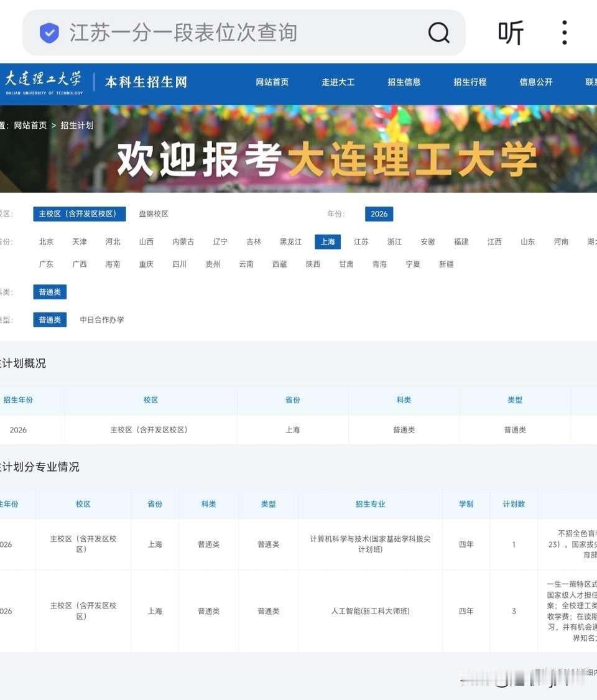Select 浙江 province filter
This screenshot has width=597, height=700.
pyautogui.click(x=394, y=241)
